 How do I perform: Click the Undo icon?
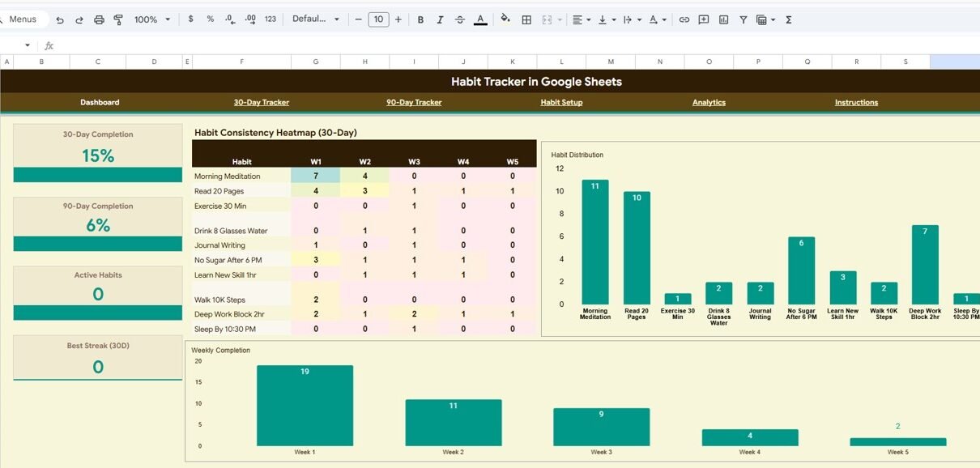click(x=59, y=19)
